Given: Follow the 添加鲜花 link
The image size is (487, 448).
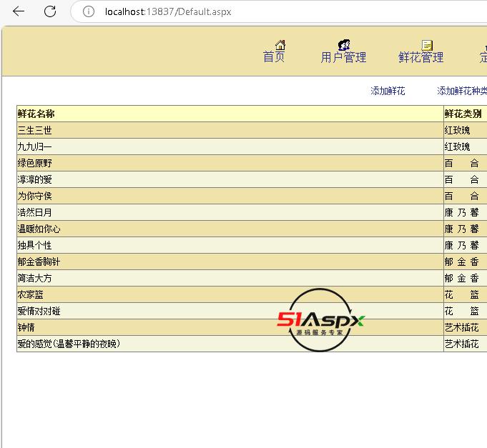Looking at the screenshot, I should pos(388,91).
